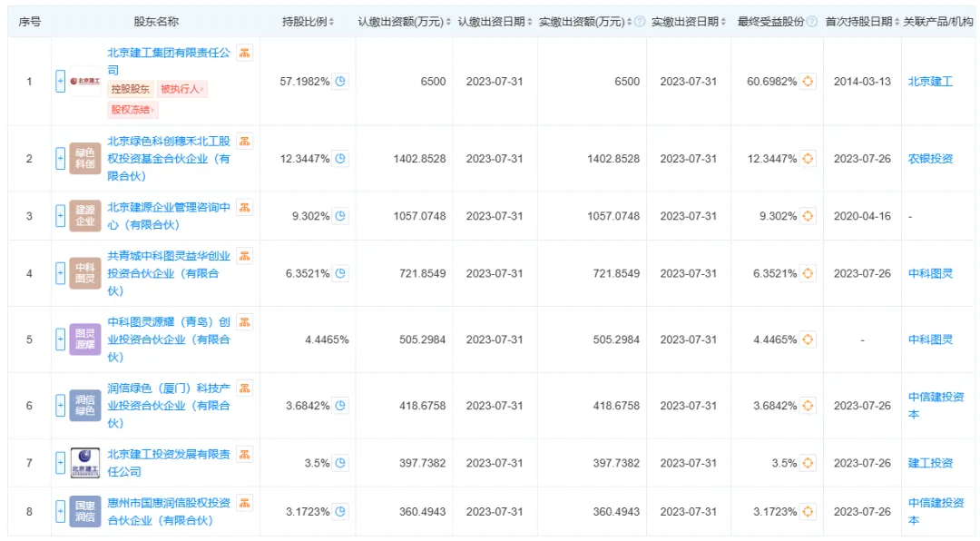Viewport: 980px width, 541px height.
Task: Open shareholder 北京建工投资发展有限责任公司 link
Action: 169,464
